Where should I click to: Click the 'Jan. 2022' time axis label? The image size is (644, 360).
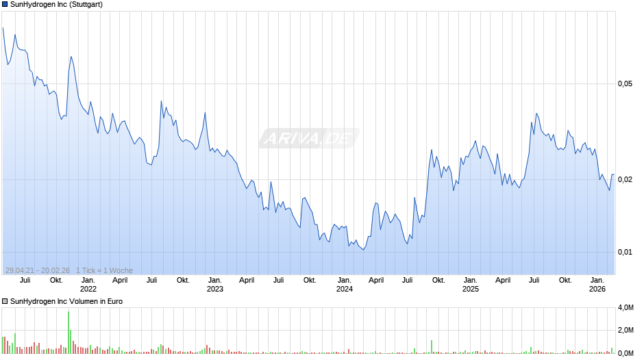click(88, 285)
